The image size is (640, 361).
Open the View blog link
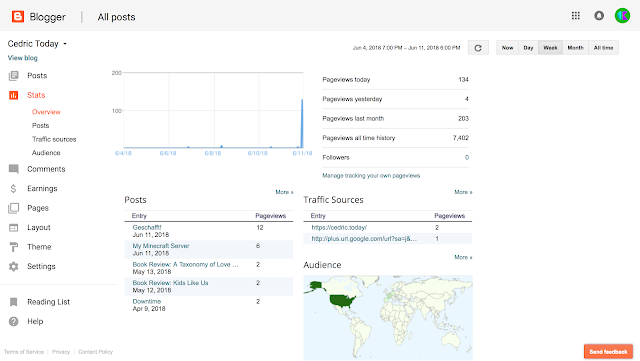22,58
